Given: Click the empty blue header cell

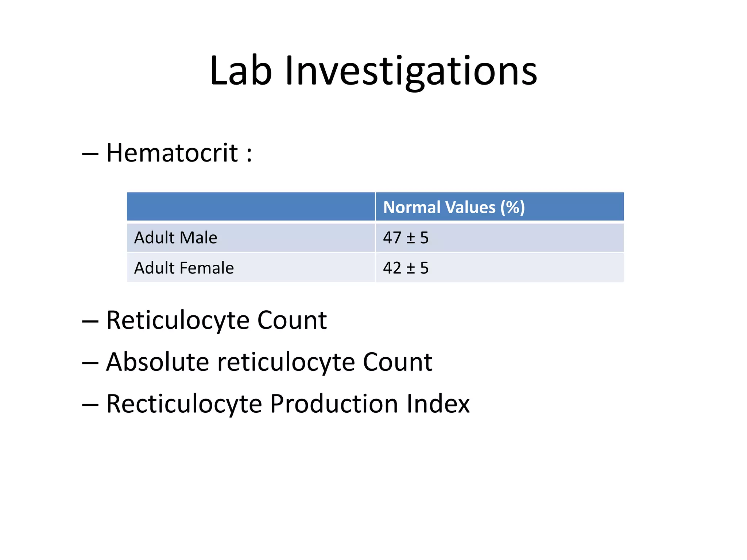Looking at the screenshot, I should coord(251,207).
